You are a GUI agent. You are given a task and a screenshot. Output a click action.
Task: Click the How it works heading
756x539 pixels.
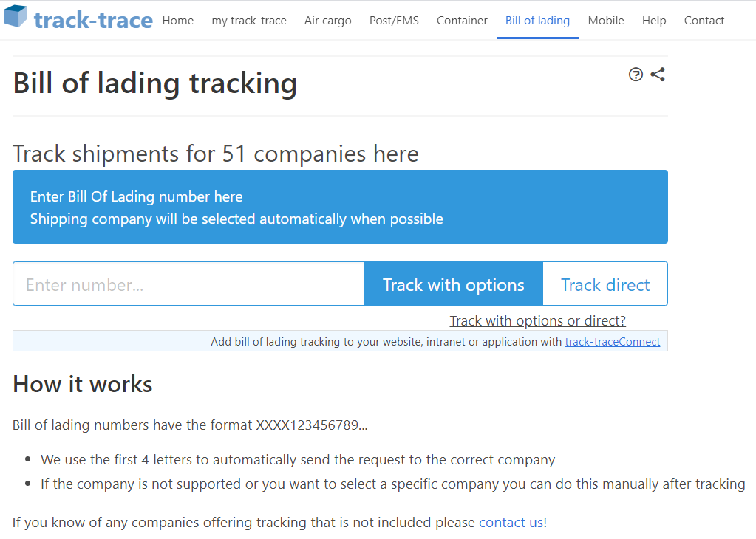tap(83, 384)
